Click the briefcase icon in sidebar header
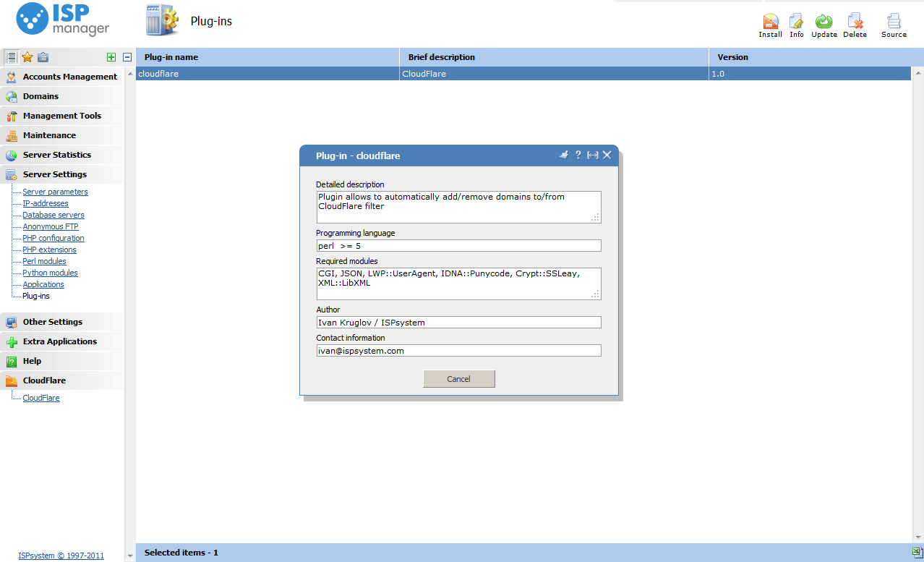The image size is (924, 562). click(x=43, y=57)
